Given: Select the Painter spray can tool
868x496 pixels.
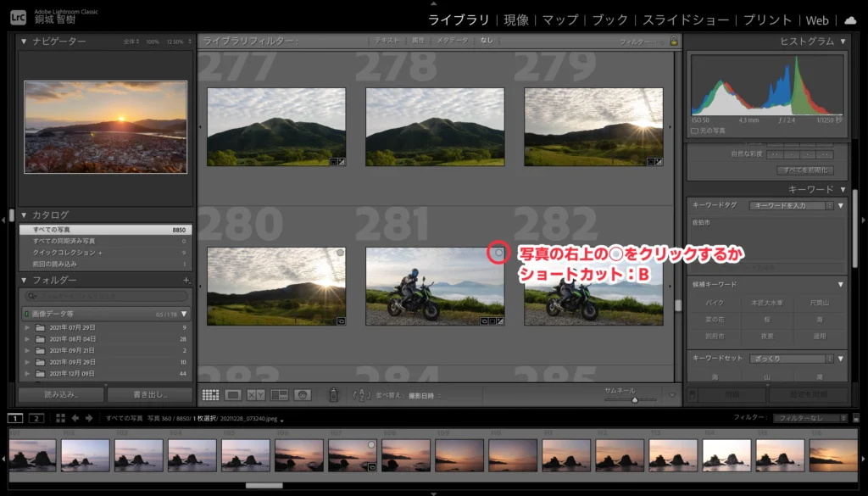Looking at the screenshot, I should click(x=334, y=395).
